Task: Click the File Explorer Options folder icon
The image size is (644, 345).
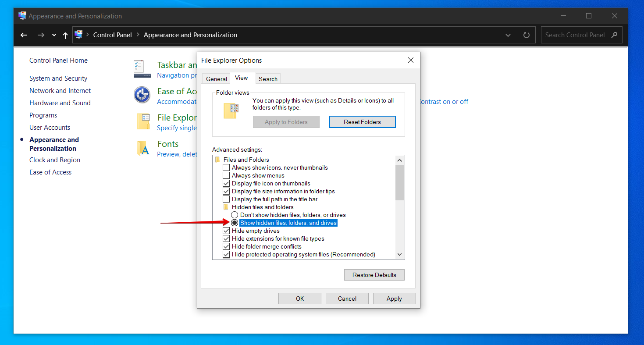Action: click(x=143, y=121)
